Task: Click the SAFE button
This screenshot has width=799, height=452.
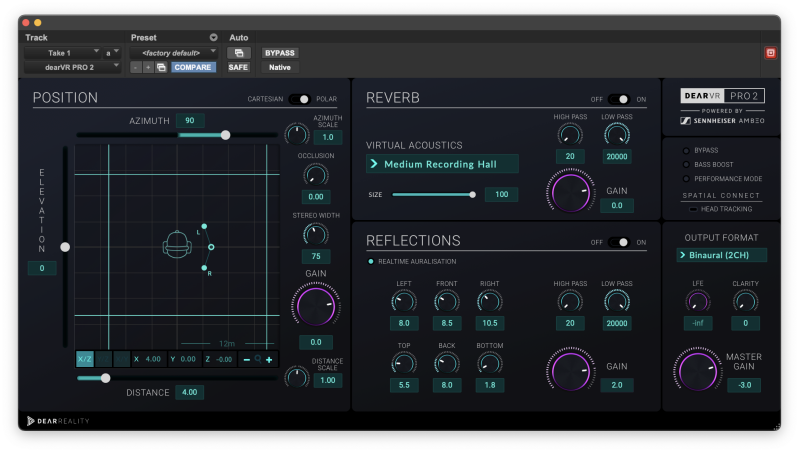Action: 238,67
